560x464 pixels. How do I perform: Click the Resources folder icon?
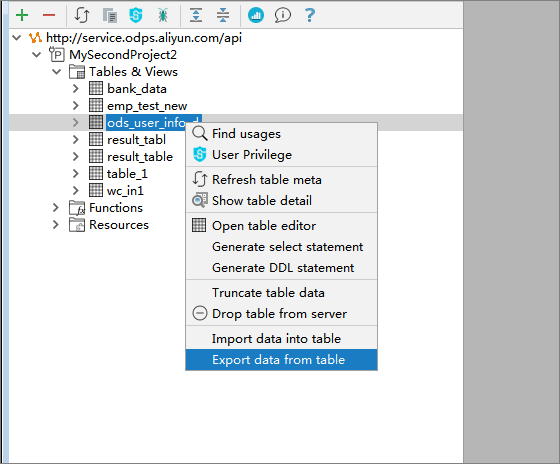point(77,225)
